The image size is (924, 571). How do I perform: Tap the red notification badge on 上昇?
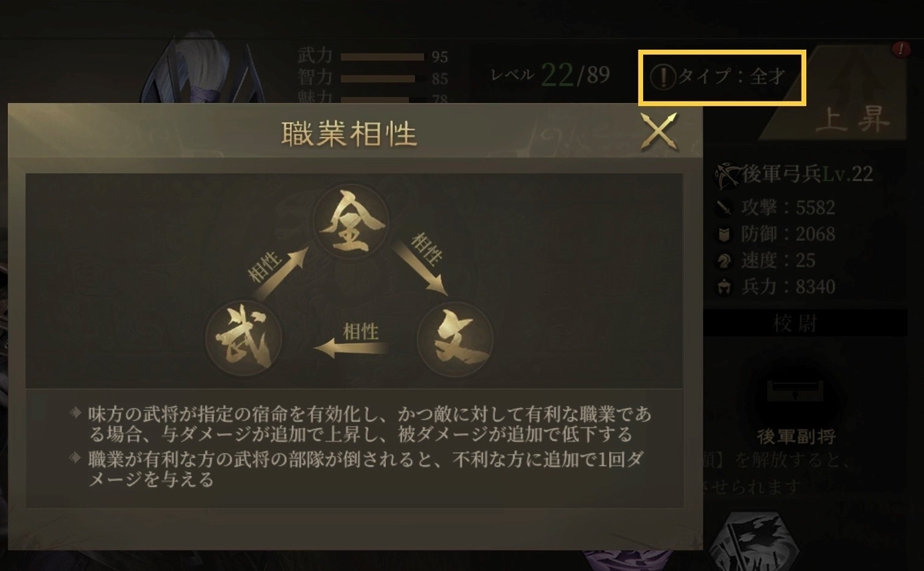pos(900,50)
